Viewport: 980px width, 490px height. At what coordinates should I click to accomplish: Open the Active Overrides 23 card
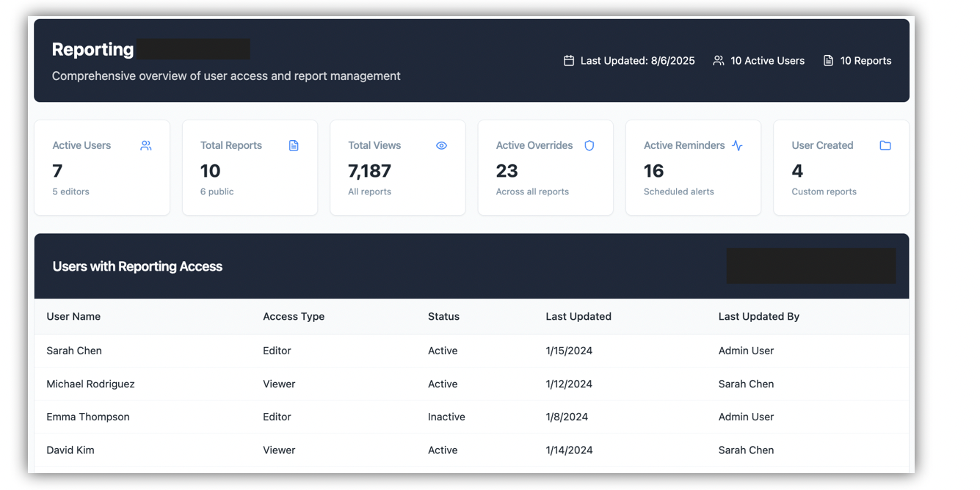[x=545, y=168]
